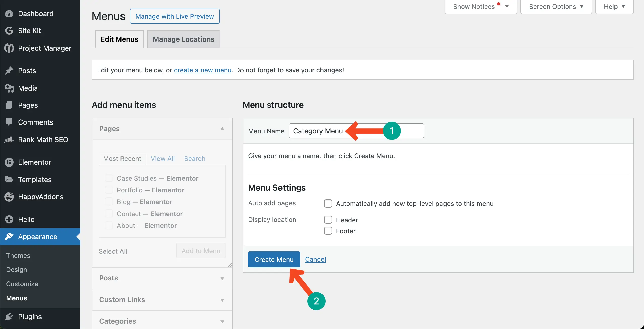Follow the create a new menu link
Viewport: 644px width, 329px height.
(x=203, y=70)
